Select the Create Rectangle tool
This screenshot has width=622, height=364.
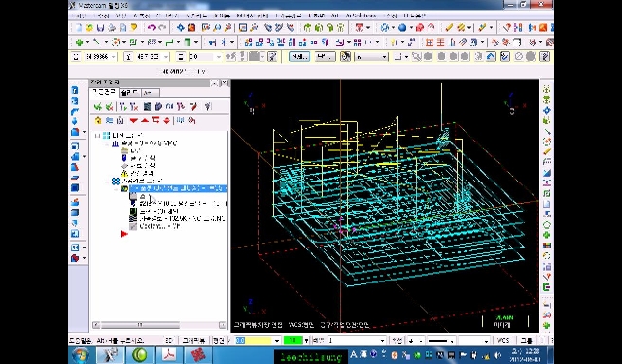coord(133,42)
